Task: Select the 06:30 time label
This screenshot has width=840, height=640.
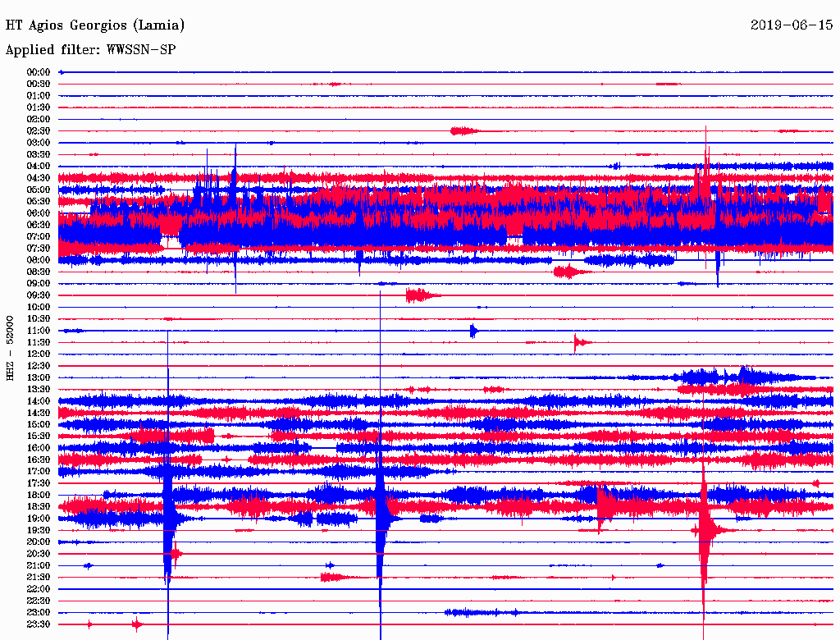Action: coord(39,225)
